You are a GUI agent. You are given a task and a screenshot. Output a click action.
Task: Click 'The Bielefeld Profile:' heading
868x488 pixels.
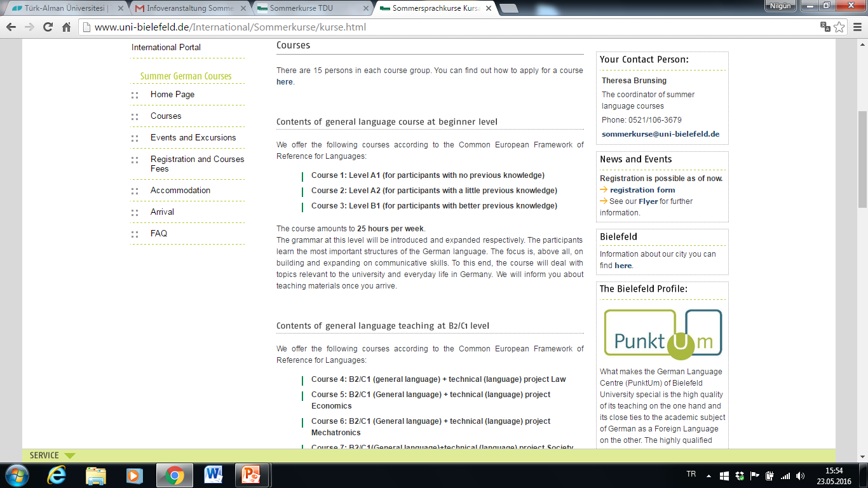(x=644, y=289)
